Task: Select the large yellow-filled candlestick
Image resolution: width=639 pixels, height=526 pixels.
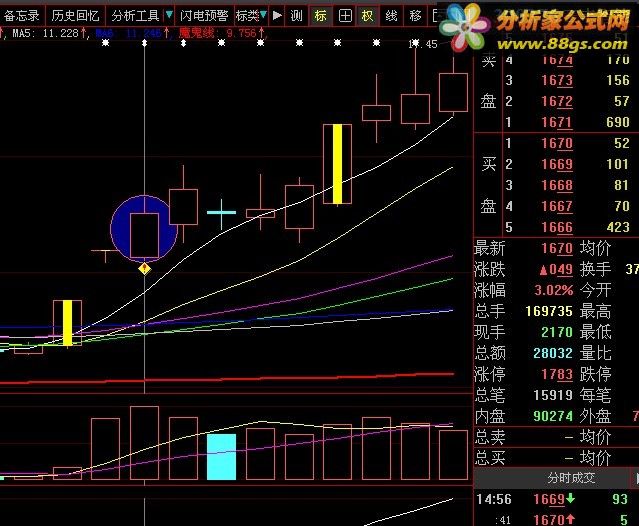Action: pos(337,164)
